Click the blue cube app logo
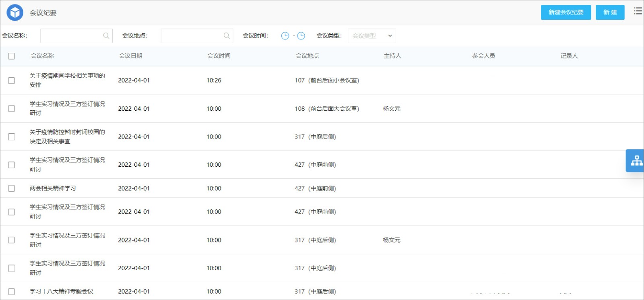 15,12
